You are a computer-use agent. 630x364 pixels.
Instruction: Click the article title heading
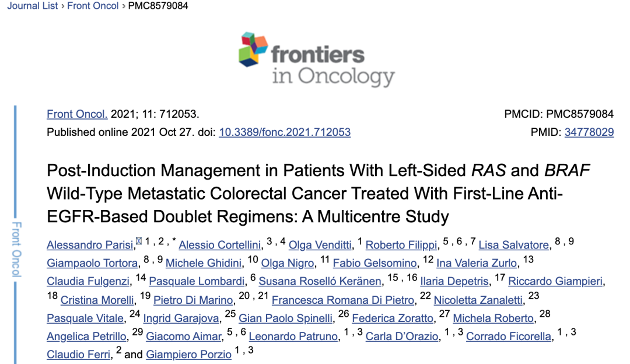(x=318, y=194)
